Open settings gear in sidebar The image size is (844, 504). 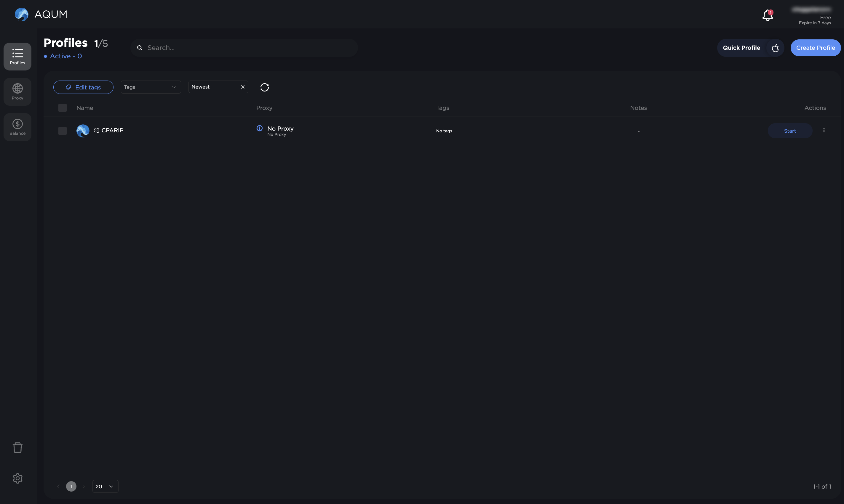click(x=18, y=478)
